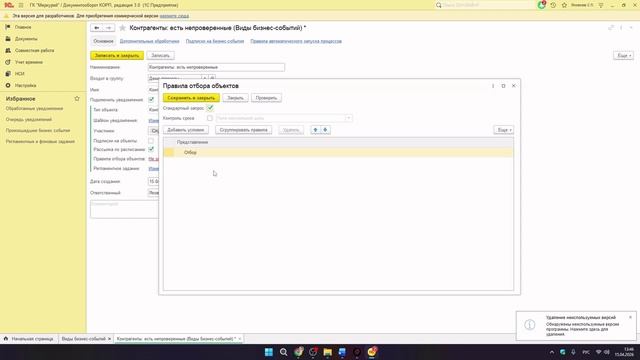Click the Проверить button
The height and width of the screenshot is (360, 640).
click(x=266, y=98)
